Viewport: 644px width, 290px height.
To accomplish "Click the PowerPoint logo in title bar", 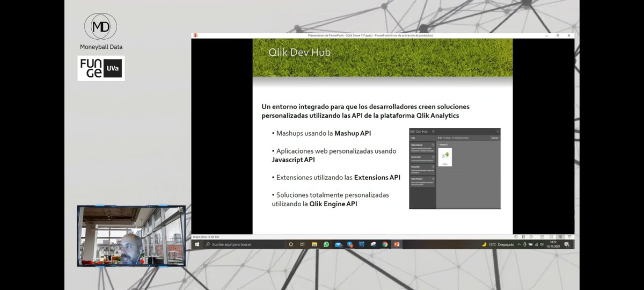I will pyautogui.click(x=196, y=35).
